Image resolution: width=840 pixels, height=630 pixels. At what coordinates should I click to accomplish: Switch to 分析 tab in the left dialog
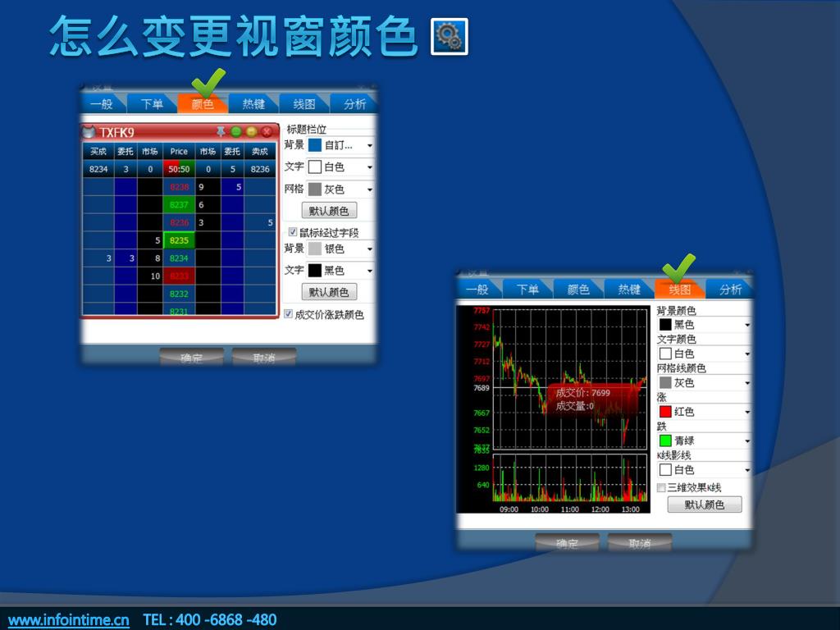click(354, 103)
